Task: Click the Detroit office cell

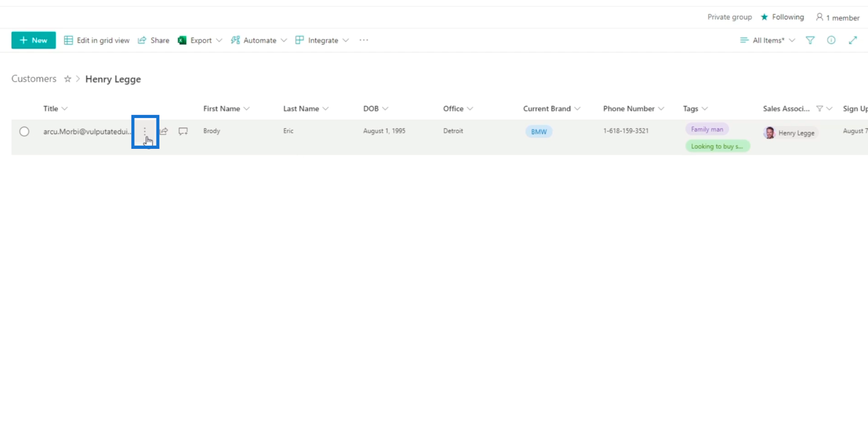Action: pos(453,131)
